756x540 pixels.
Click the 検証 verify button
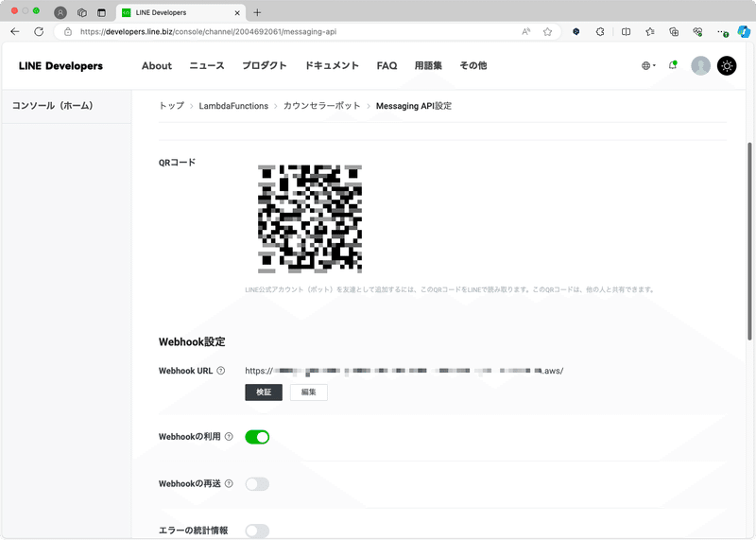[x=264, y=392]
